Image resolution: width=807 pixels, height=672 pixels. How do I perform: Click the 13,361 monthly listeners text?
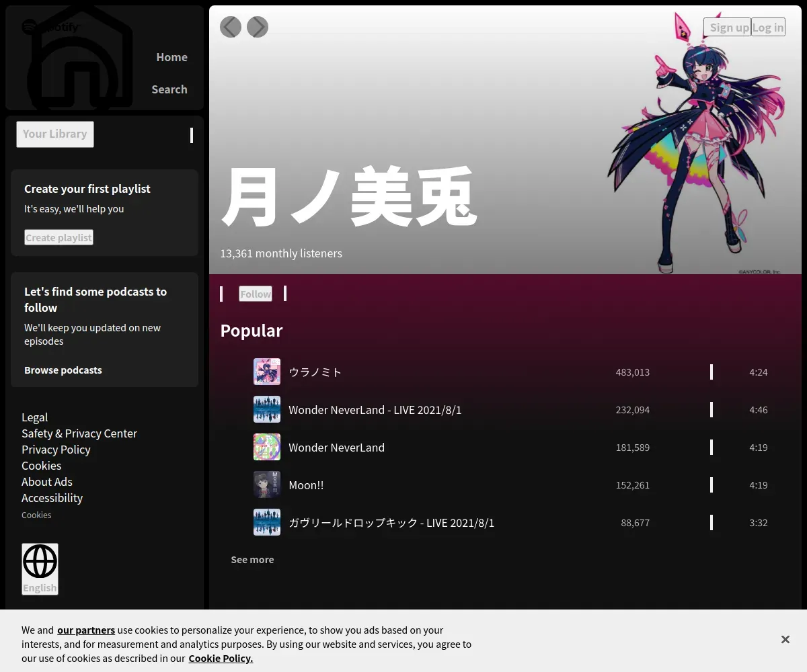coord(281,253)
